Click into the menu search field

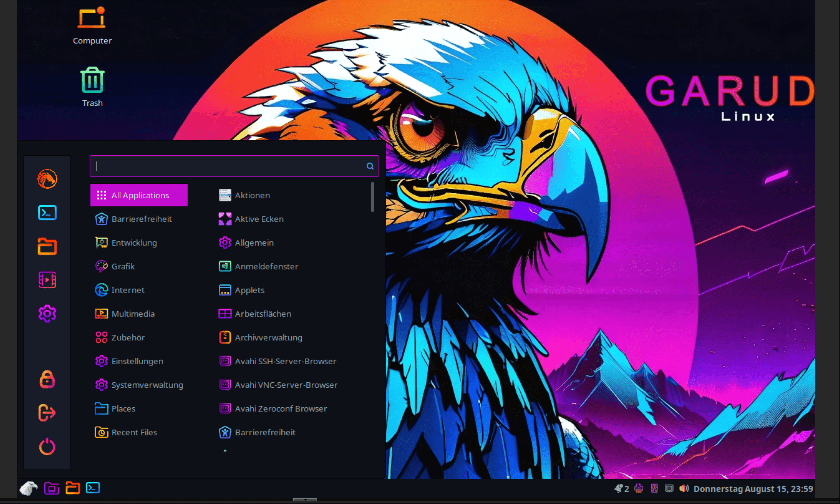234,166
